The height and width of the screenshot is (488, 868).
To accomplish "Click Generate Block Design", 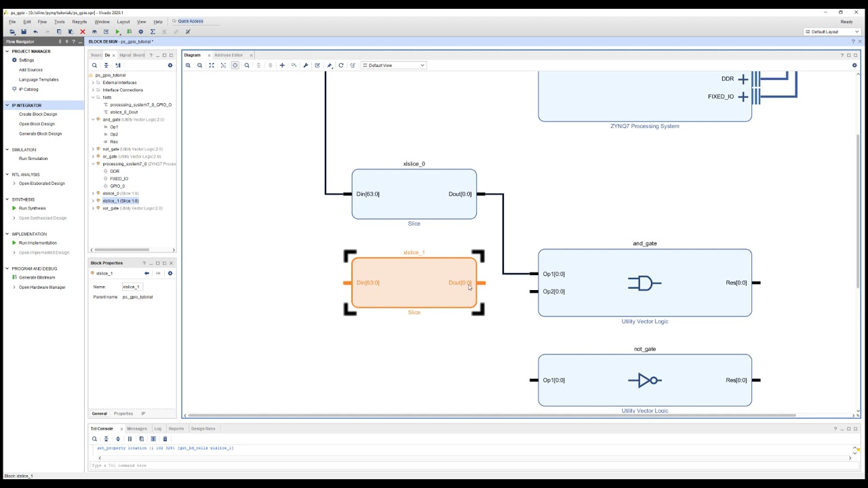I will click(41, 134).
